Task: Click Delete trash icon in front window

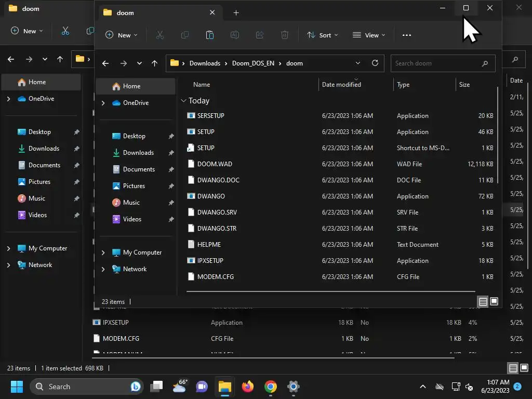Action: tap(285, 35)
